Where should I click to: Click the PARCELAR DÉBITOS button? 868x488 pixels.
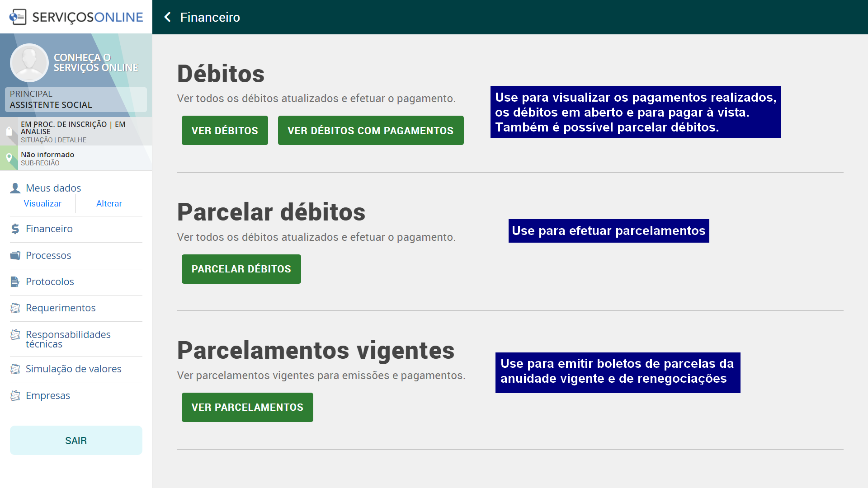pos(241,269)
